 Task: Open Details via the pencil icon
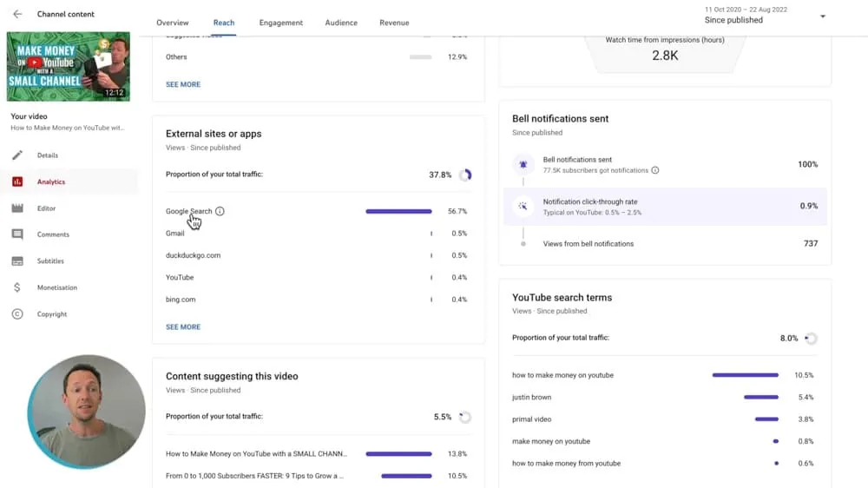pos(17,155)
